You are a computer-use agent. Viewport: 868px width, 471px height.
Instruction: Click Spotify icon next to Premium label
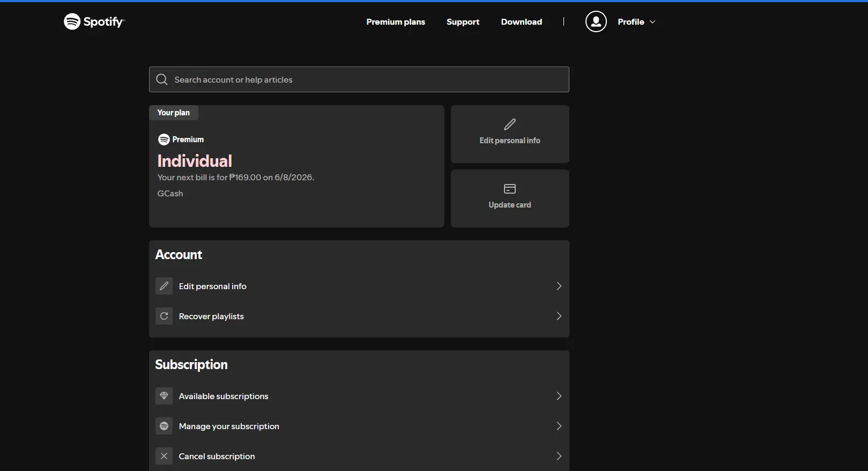tap(164, 139)
